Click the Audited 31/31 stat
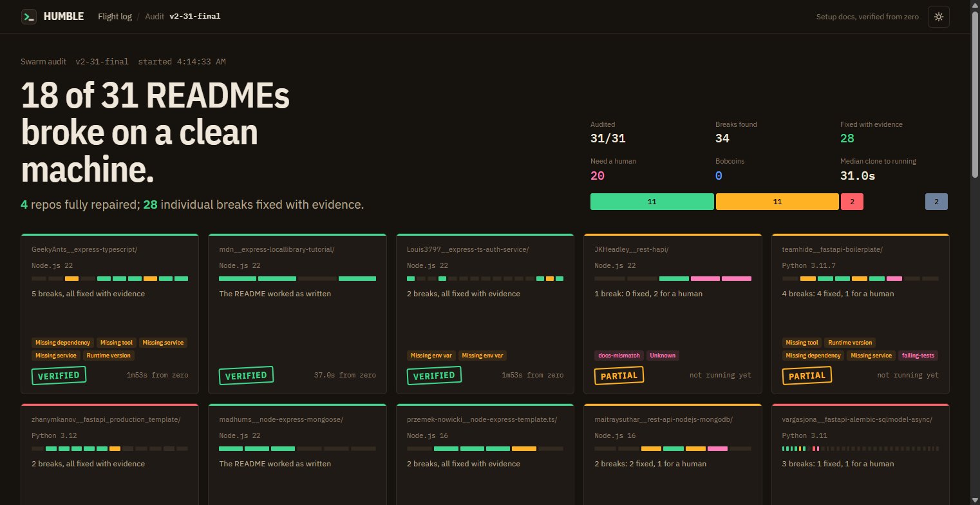The height and width of the screenshot is (505, 980). (608, 132)
